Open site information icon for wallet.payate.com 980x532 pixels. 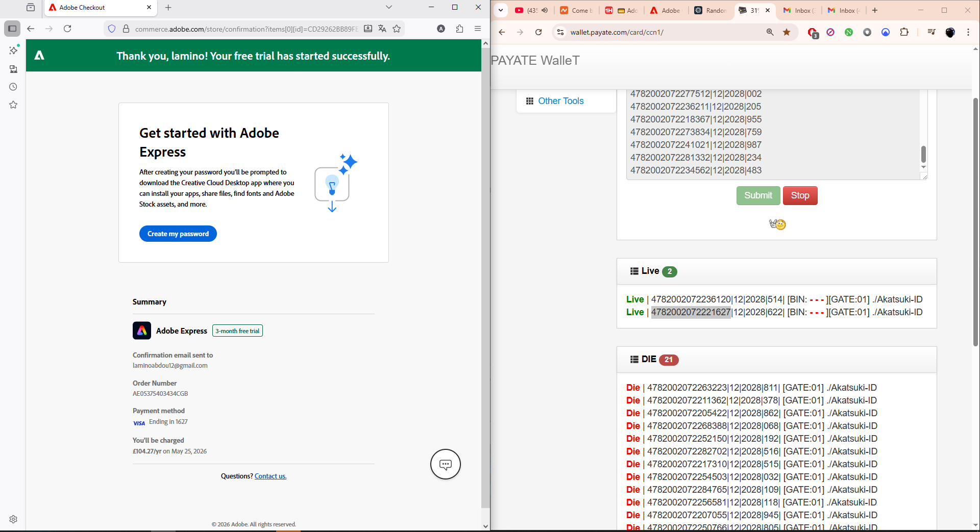(560, 32)
